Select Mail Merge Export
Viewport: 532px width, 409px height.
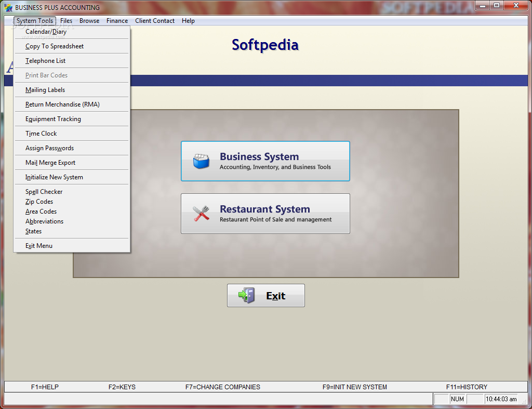click(72, 163)
